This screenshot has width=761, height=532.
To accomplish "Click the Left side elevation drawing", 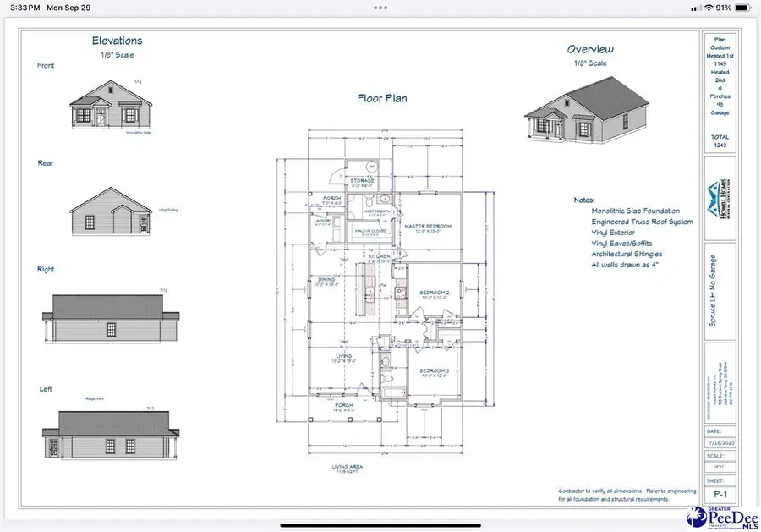I will pyautogui.click(x=111, y=433).
